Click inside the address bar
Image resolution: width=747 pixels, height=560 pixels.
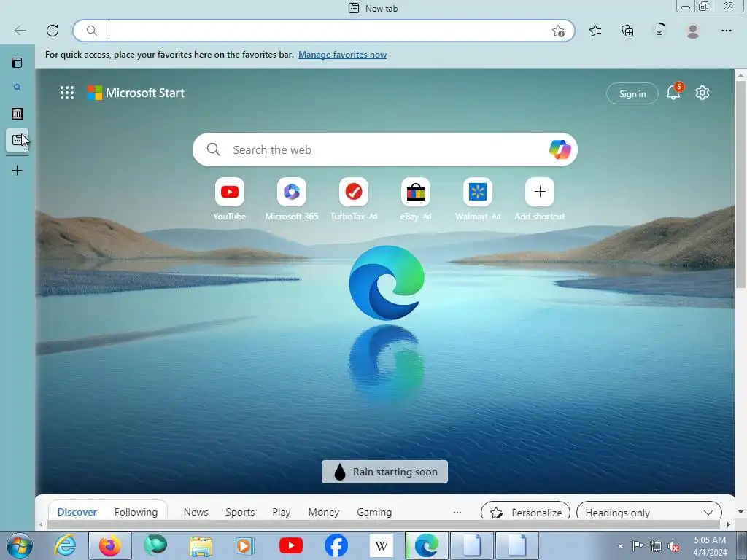coord(324,31)
